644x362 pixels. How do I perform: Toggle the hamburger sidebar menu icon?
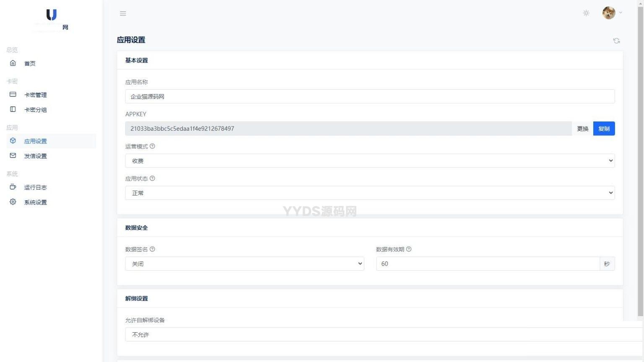click(123, 13)
